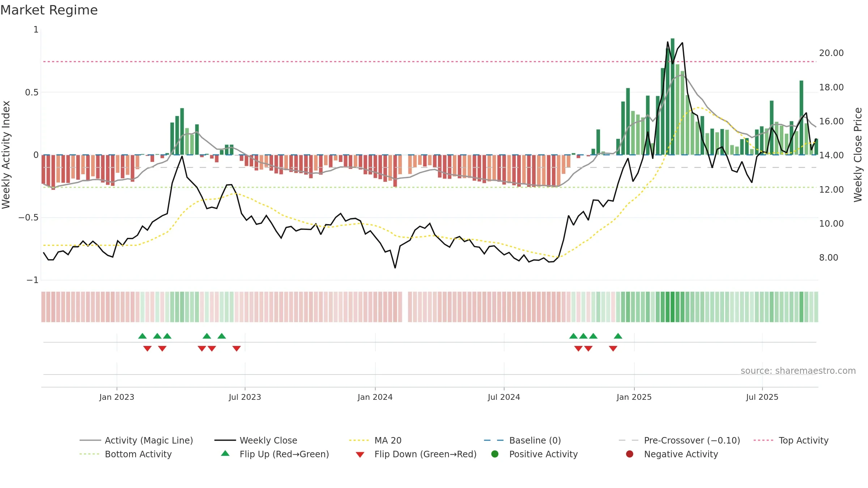The image size is (868, 488).
Task: Click the 20.00 price axis label
Action: [x=831, y=53]
